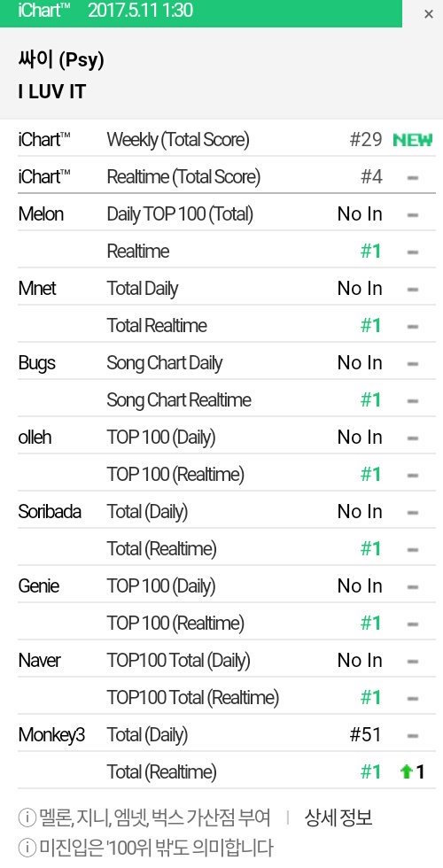Click the 싸이 (Psy) artist name

pos(61,60)
